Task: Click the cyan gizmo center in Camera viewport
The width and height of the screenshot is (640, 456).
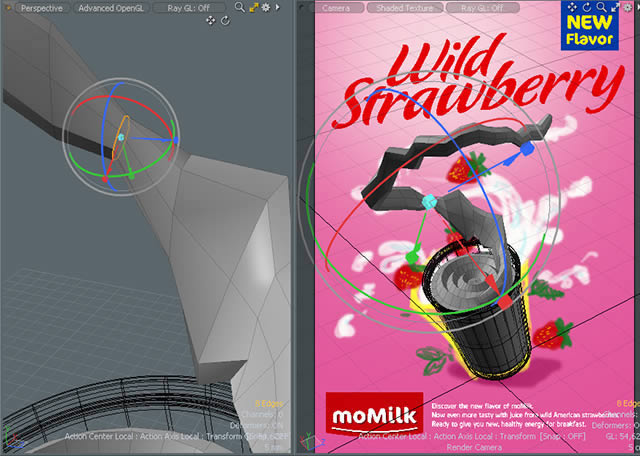Action: point(429,202)
